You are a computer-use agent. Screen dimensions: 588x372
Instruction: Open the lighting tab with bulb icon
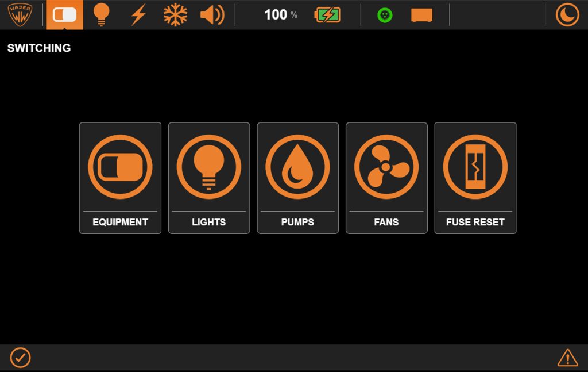point(101,15)
